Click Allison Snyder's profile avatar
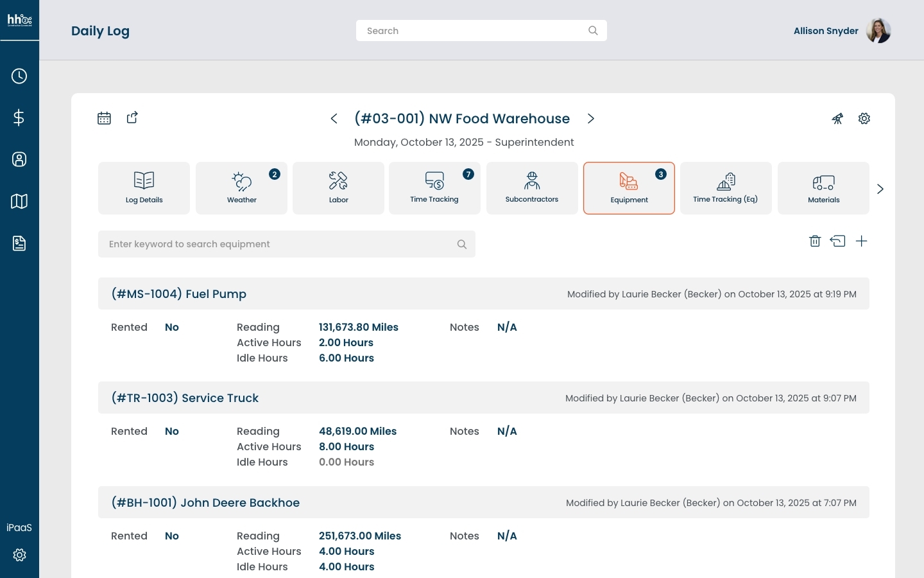The height and width of the screenshot is (578, 924). pos(878,31)
